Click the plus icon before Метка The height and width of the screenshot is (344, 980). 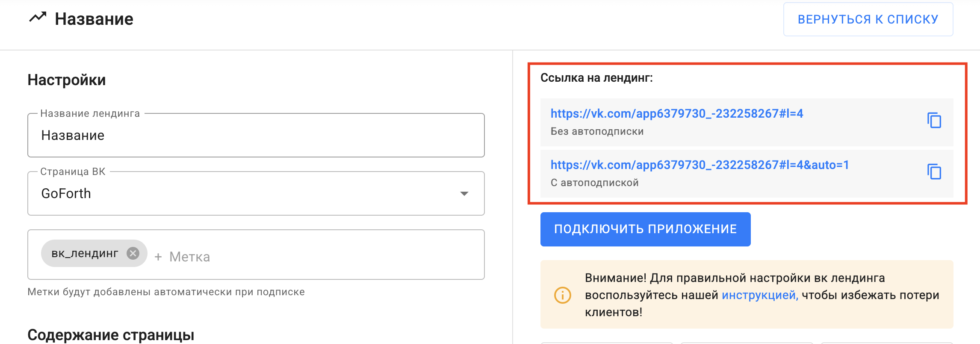(158, 257)
